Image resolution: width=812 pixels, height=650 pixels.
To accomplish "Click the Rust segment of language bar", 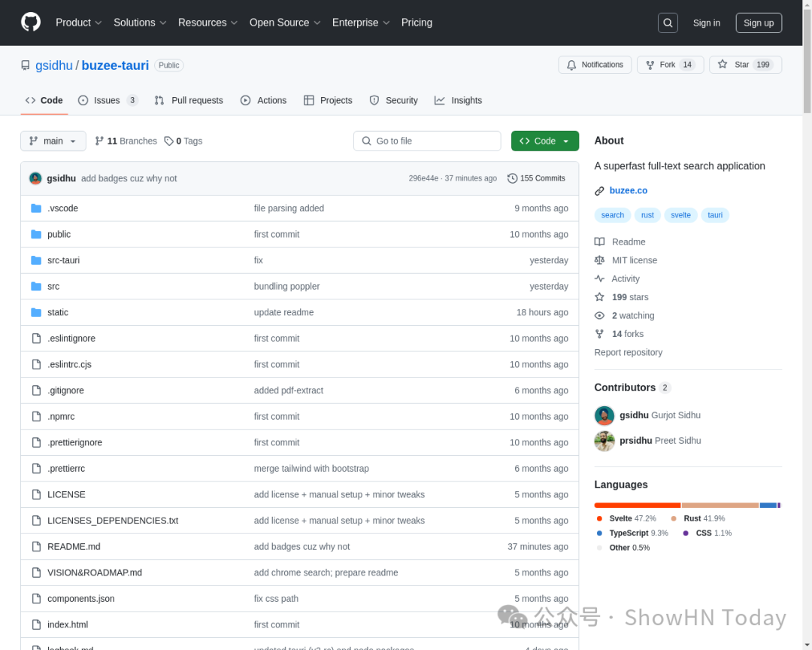I will pos(720,506).
